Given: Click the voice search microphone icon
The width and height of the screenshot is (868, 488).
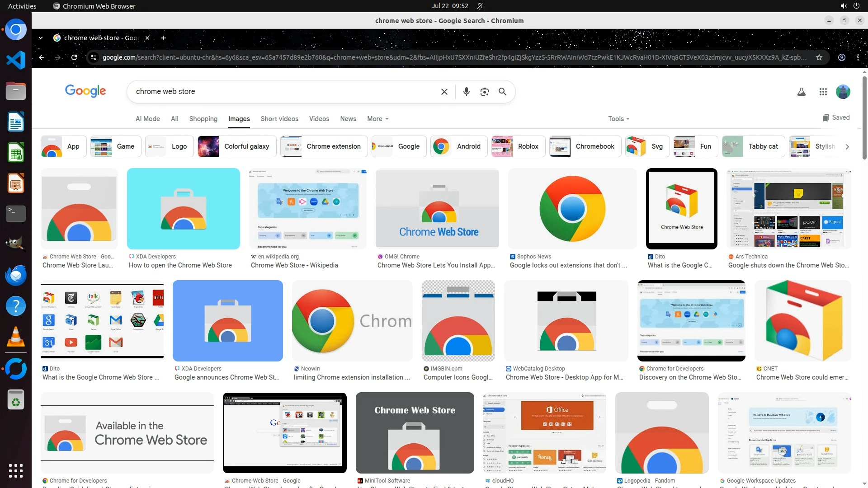Looking at the screenshot, I should 466,92.
